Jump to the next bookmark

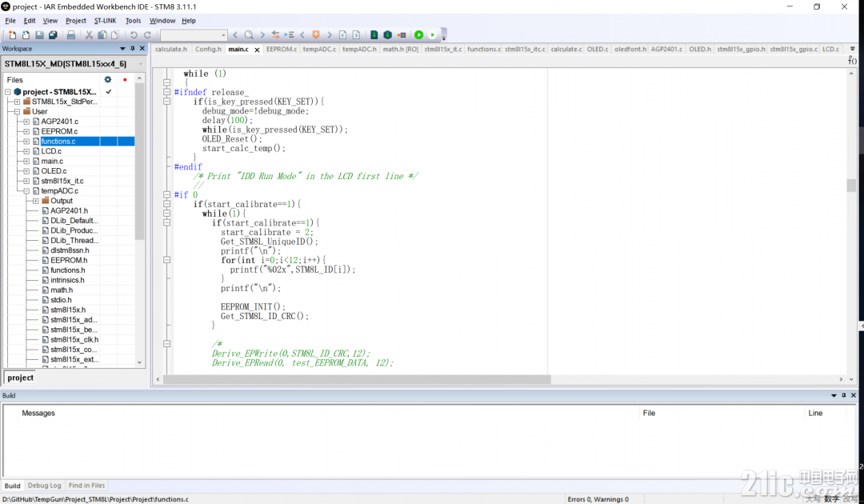pos(330,34)
